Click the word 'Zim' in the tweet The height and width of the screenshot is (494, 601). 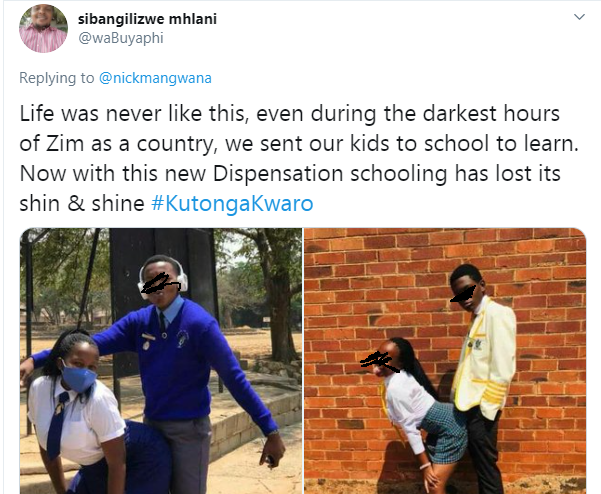[65, 144]
